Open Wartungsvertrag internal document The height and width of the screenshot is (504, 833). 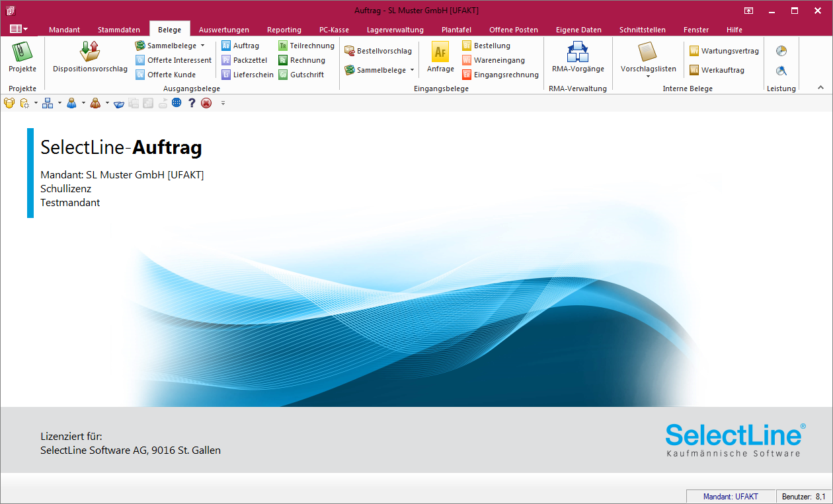(x=724, y=51)
